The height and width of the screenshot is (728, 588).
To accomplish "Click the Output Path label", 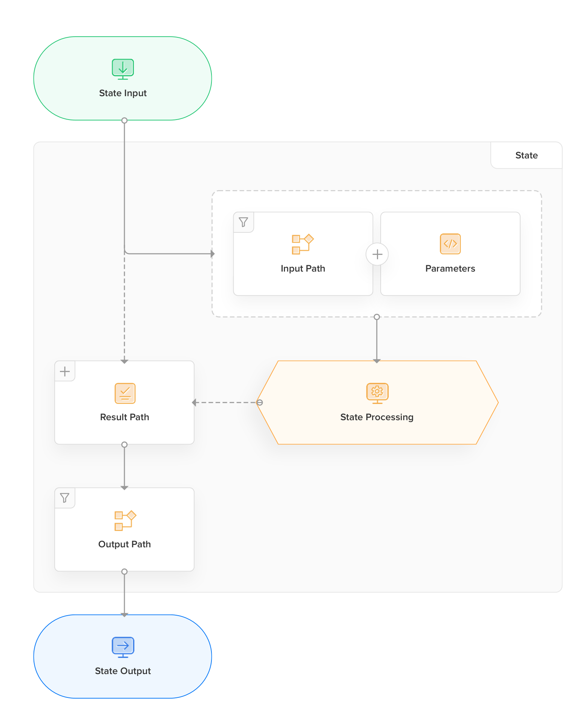I will click(124, 544).
